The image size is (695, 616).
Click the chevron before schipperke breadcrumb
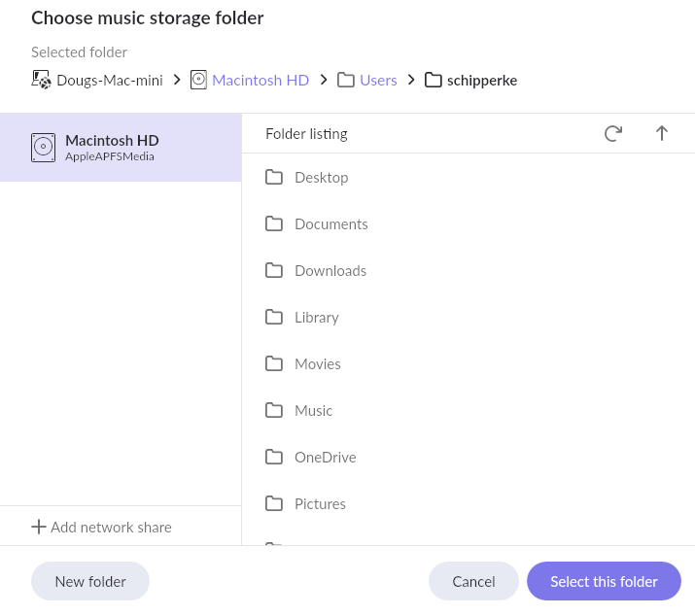pyautogui.click(x=411, y=80)
